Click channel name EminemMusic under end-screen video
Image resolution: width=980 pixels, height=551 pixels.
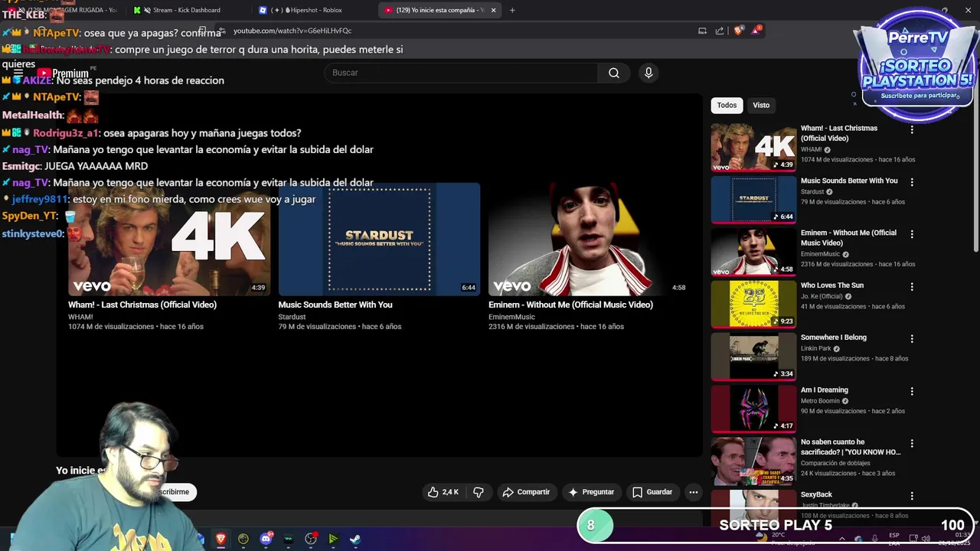point(511,317)
